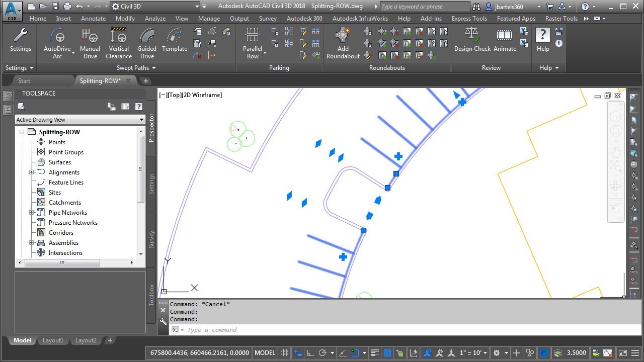644x362 pixels.
Task: Toggle annotation visibility in status bar
Action: pos(427,353)
